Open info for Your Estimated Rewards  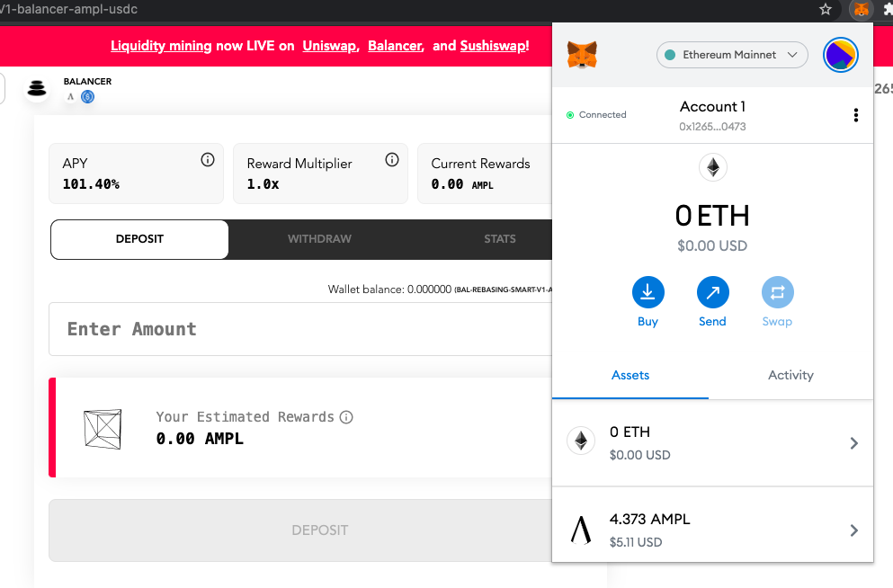(346, 417)
